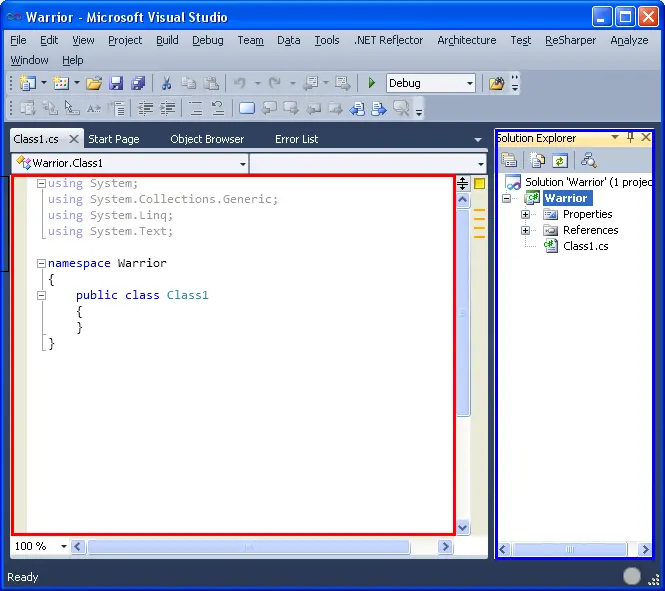
Task: Click the Display Parameter Info icon
Action: (x=50, y=109)
